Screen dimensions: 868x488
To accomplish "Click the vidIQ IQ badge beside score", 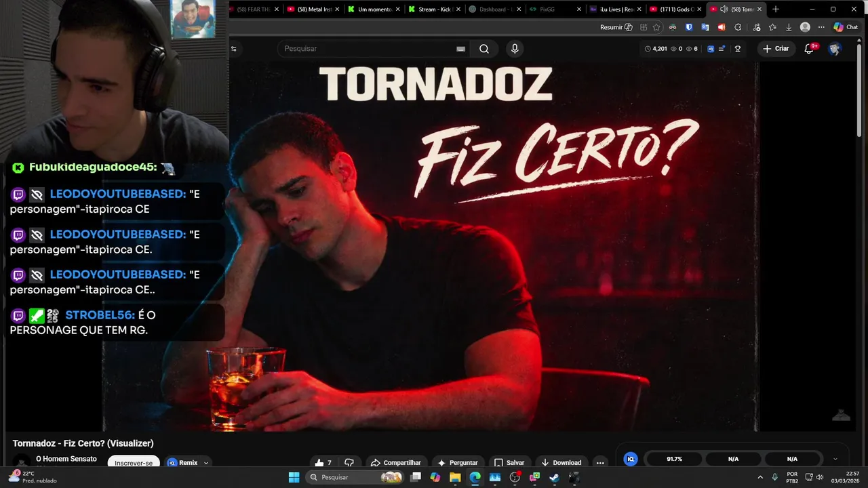I will click(631, 459).
